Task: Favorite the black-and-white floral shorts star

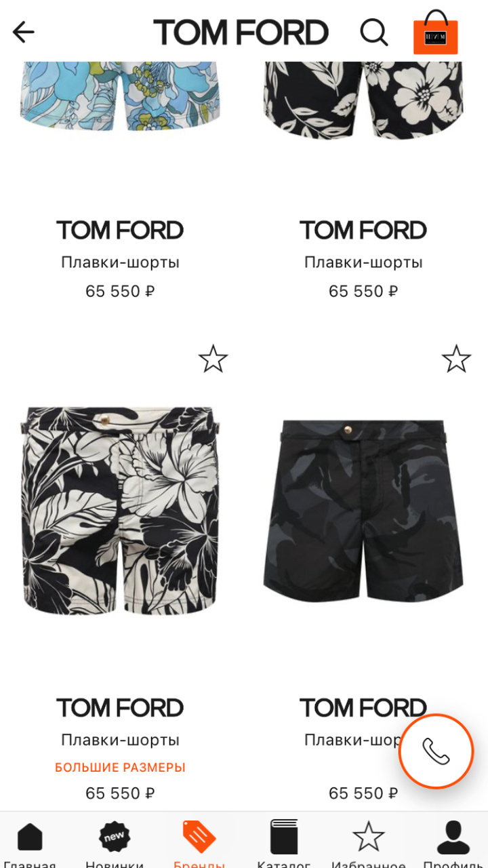Action: tap(213, 359)
